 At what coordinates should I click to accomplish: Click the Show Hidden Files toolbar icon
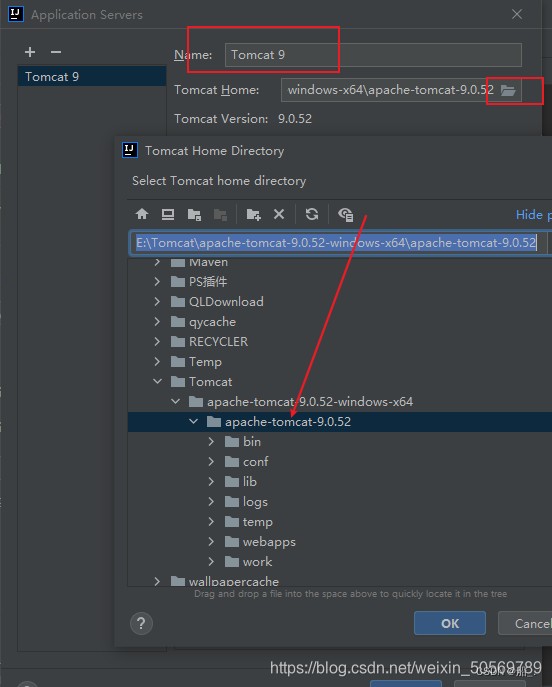click(346, 214)
